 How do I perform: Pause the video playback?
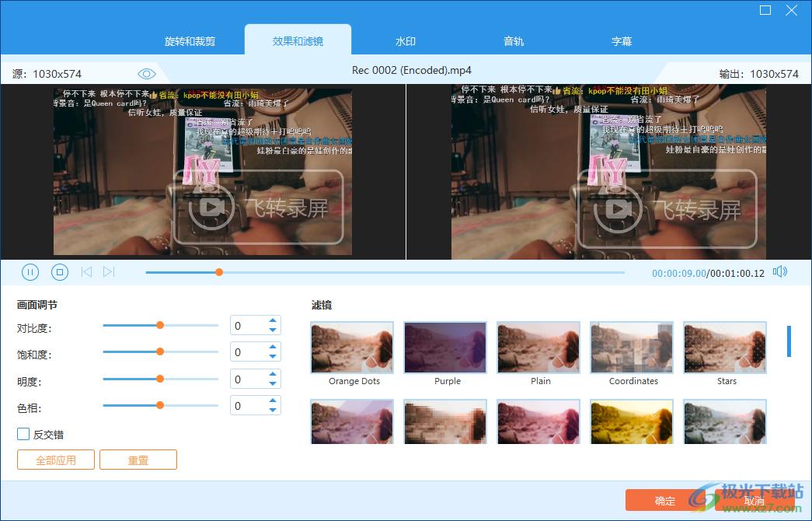pos(30,271)
